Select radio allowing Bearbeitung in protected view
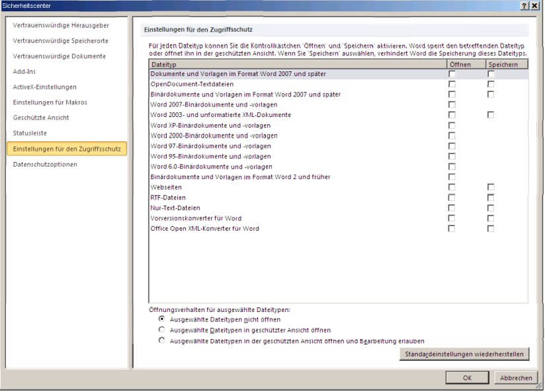This screenshot has height=392, width=545. (x=162, y=340)
